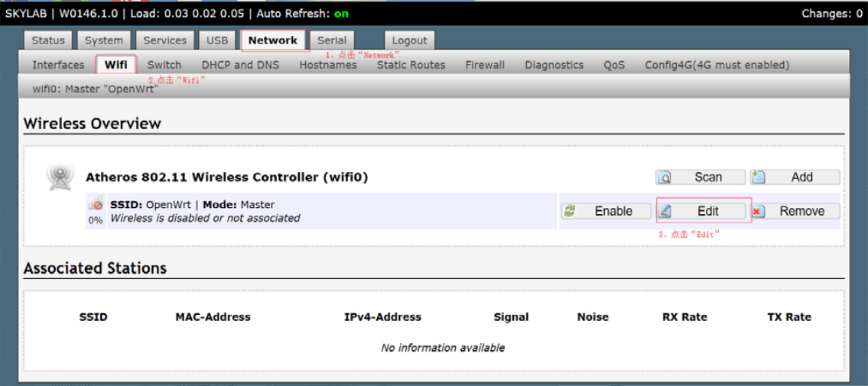The height and width of the screenshot is (386, 868).
Task: Click the disabled wireless signal strength icon
Action: (x=96, y=205)
